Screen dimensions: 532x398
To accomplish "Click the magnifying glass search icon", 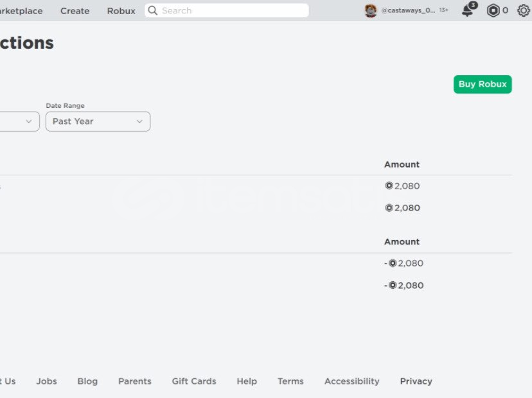I will pyautogui.click(x=153, y=10).
